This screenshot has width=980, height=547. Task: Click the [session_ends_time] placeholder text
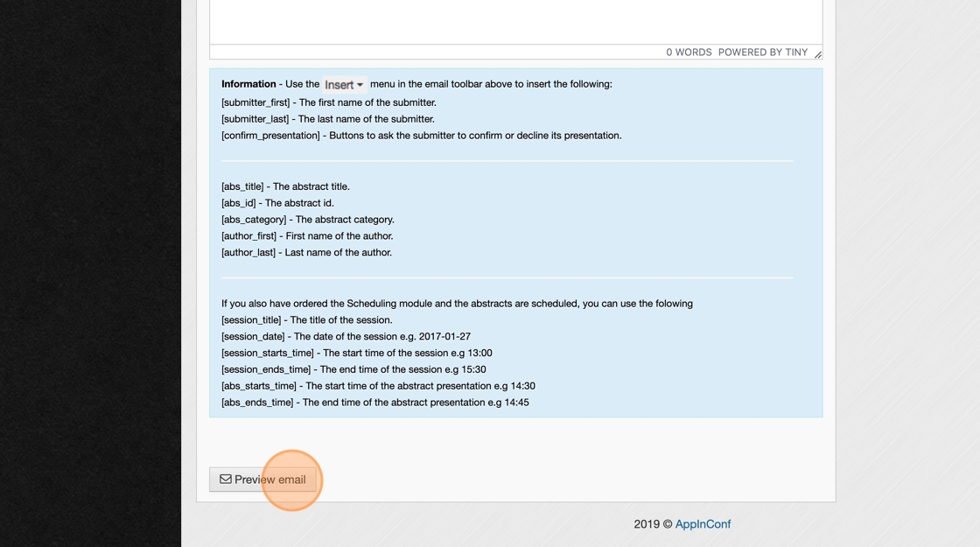(x=266, y=369)
